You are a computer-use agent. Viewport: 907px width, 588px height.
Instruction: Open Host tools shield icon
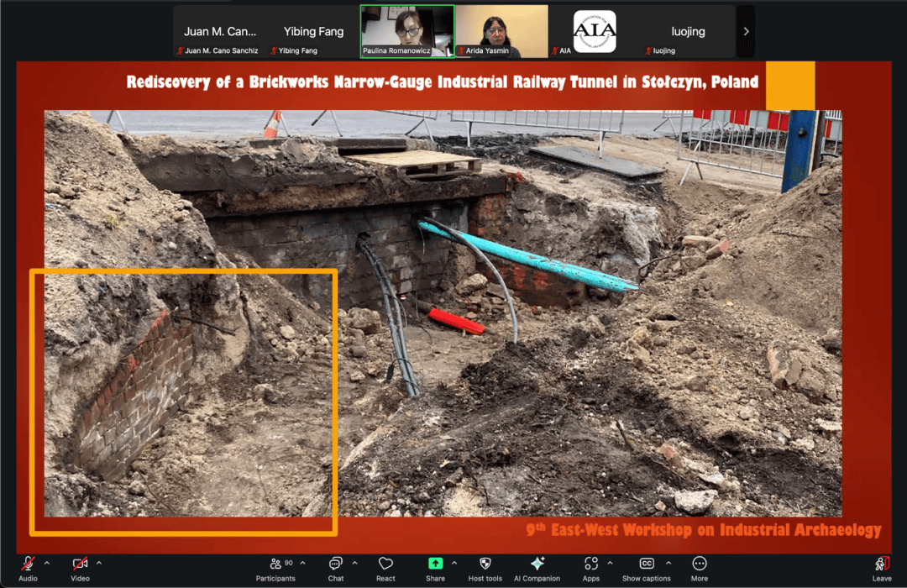[485, 564]
